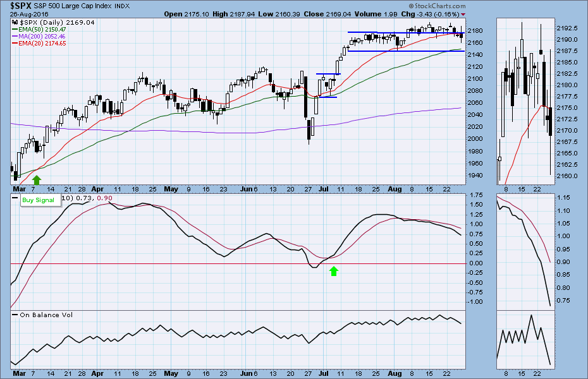Click the black line marker before On Balance Vol
This screenshot has width=588, height=379.
point(15,315)
